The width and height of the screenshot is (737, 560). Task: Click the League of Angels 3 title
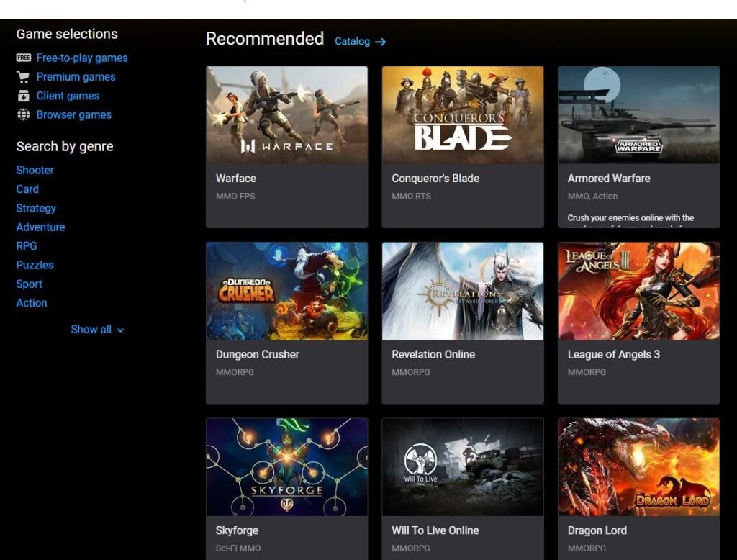pyautogui.click(x=613, y=355)
